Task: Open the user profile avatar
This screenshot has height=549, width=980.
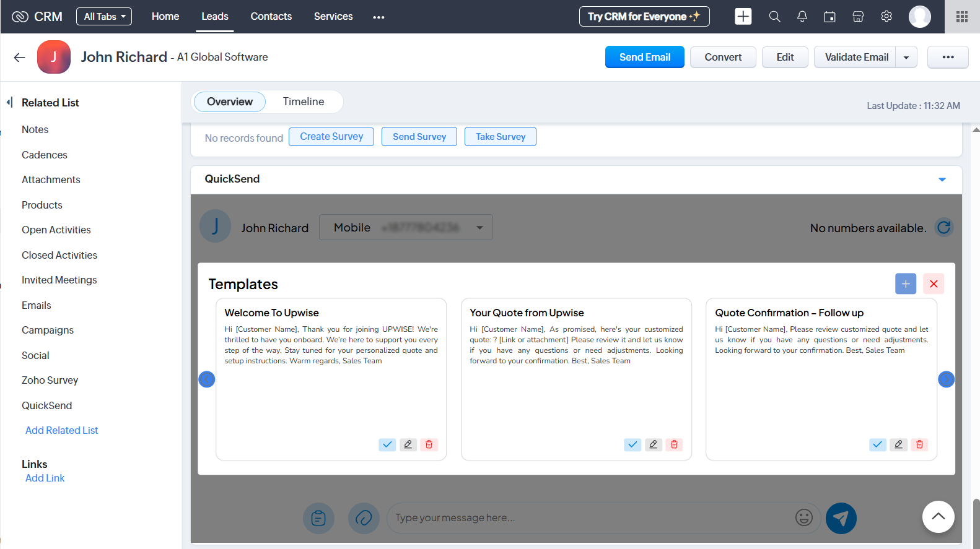Action: [920, 17]
